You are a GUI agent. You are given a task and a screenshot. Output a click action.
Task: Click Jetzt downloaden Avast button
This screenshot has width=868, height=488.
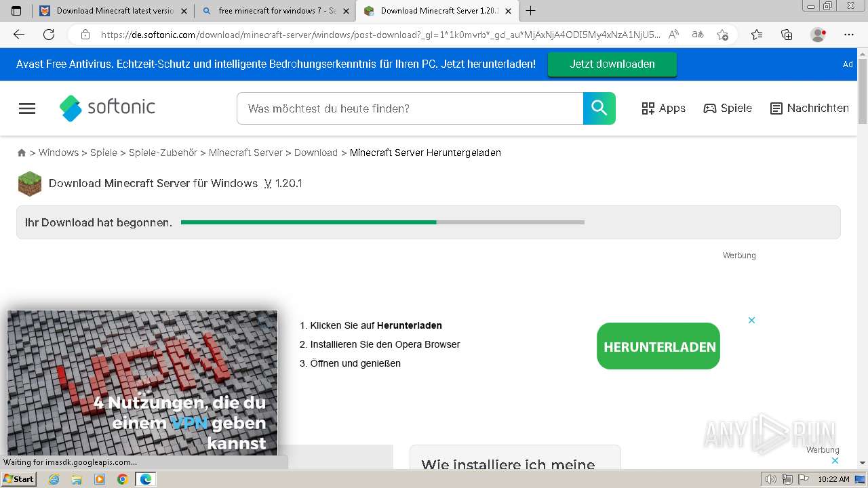click(x=612, y=64)
